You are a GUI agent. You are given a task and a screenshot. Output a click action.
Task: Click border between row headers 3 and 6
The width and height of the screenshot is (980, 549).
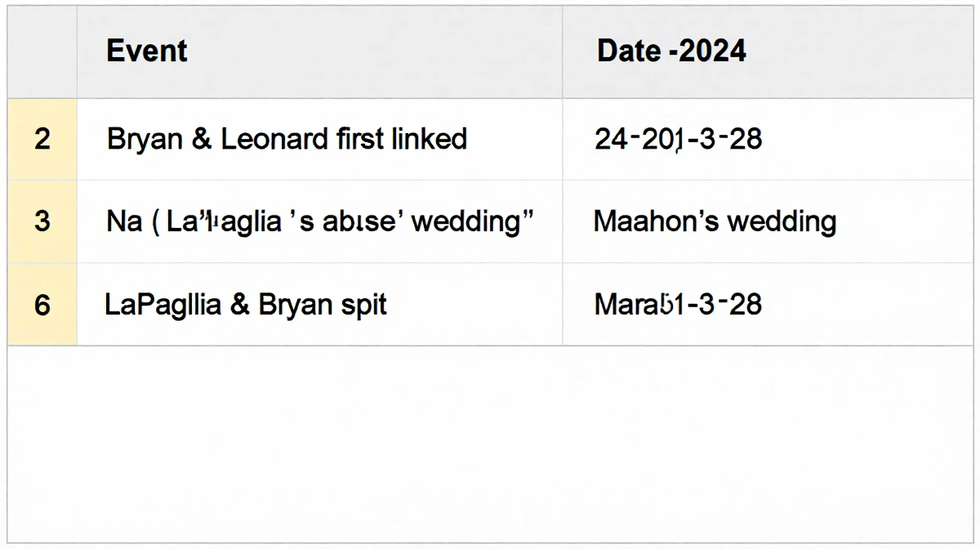pos(42,263)
